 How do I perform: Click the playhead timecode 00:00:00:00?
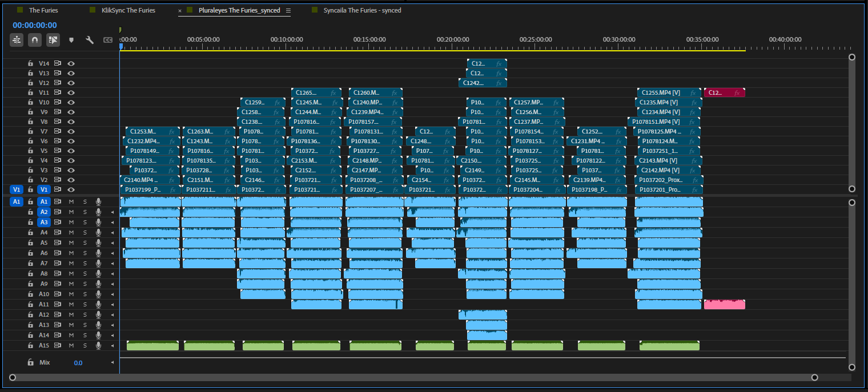coord(35,25)
